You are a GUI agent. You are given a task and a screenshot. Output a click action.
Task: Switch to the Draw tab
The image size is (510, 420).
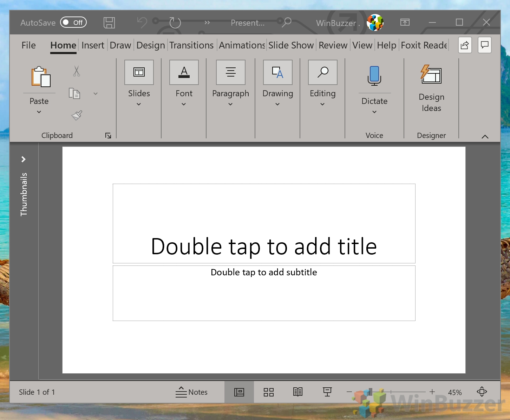[x=120, y=45]
